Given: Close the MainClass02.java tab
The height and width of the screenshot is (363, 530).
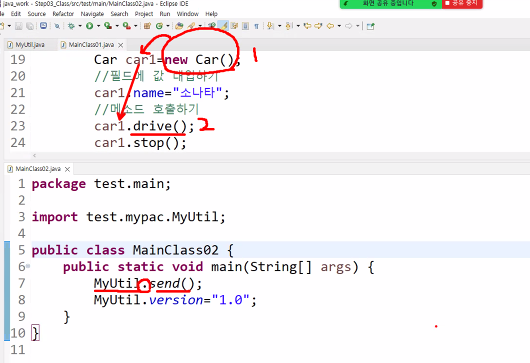Looking at the screenshot, I should click(67, 169).
